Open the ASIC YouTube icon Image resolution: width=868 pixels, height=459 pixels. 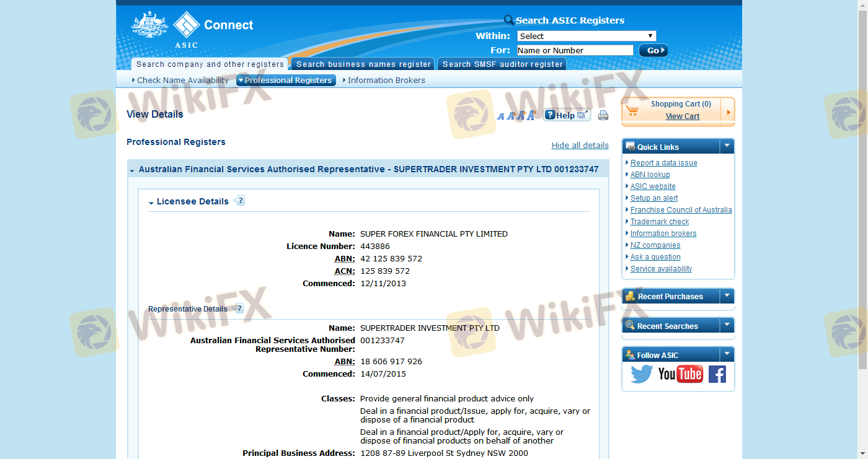[x=680, y=374]
